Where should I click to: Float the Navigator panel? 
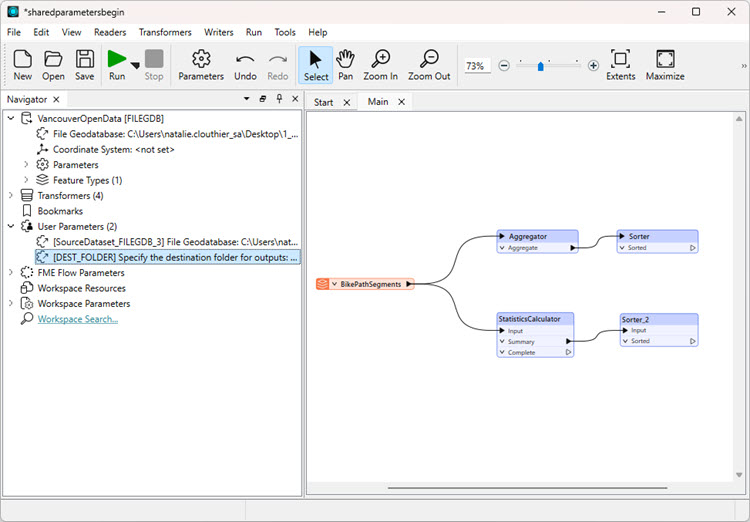[x=263, y=99]
